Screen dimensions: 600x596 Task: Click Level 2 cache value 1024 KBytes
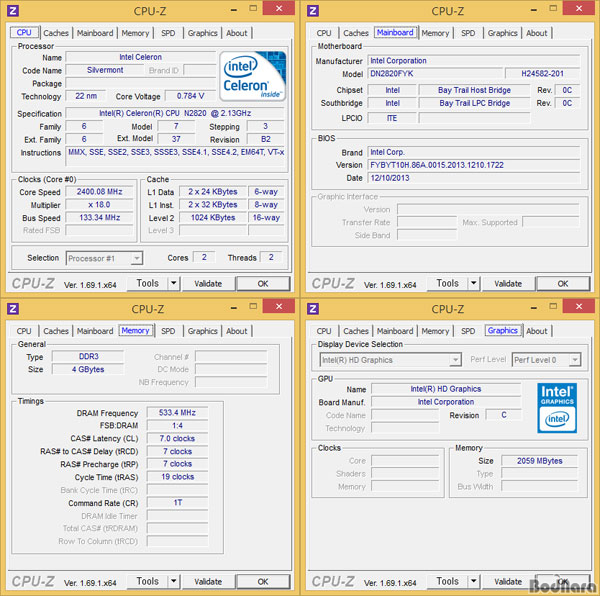tap(213, 218)
